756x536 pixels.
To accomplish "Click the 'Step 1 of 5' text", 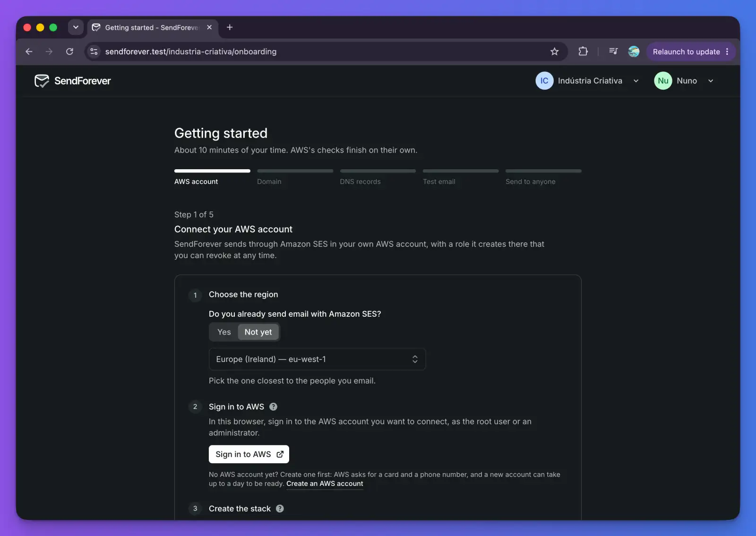I will (x=194, y=215).
